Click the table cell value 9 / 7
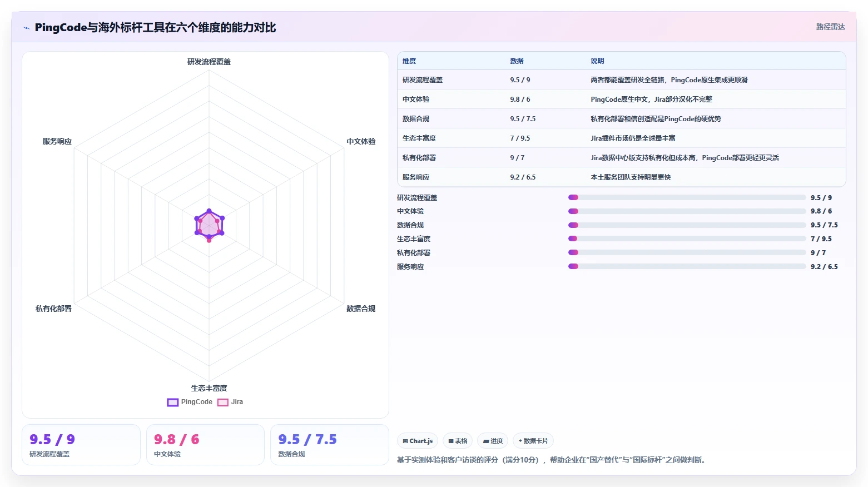 (x=517, y=158)
